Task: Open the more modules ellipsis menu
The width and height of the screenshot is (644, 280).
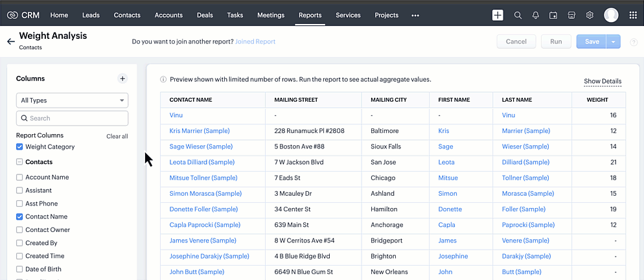Action: pos(415,15)
